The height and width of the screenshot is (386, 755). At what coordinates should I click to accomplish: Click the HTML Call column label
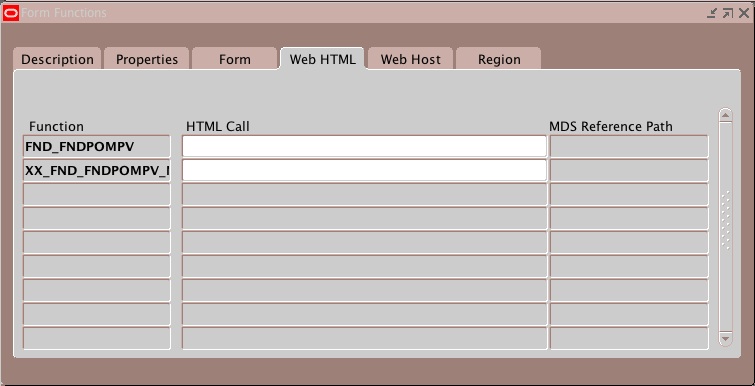[218, 127]
